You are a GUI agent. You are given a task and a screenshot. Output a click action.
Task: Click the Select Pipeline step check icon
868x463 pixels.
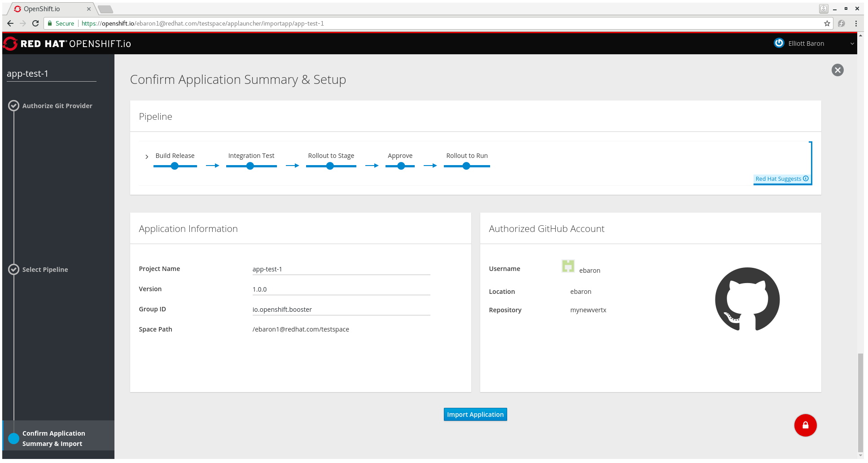click(x=14, y=270)
